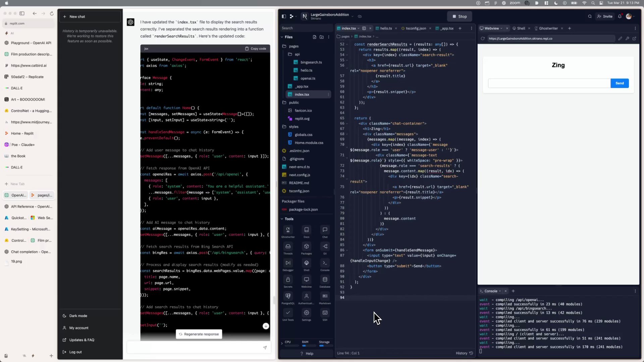This screenshot has height=362, width=644.
Task: Toggle the Replit left sidebar panel
Action: coord(284,16)
